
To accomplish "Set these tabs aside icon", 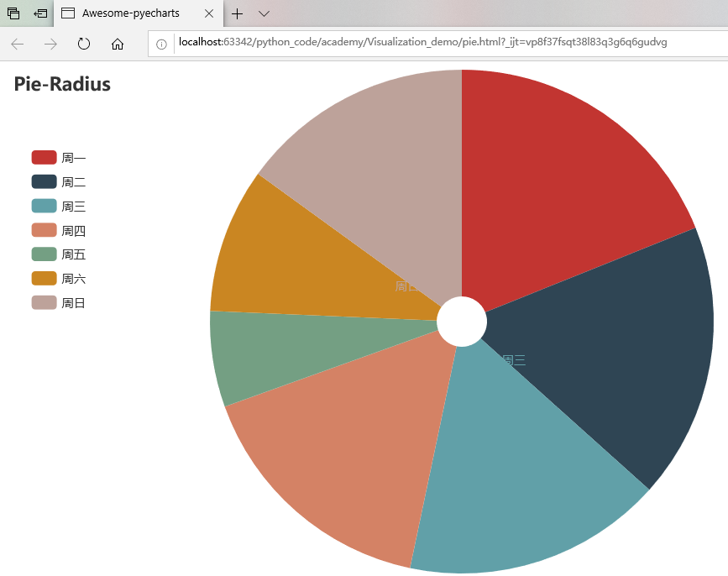I will [40, 13].
